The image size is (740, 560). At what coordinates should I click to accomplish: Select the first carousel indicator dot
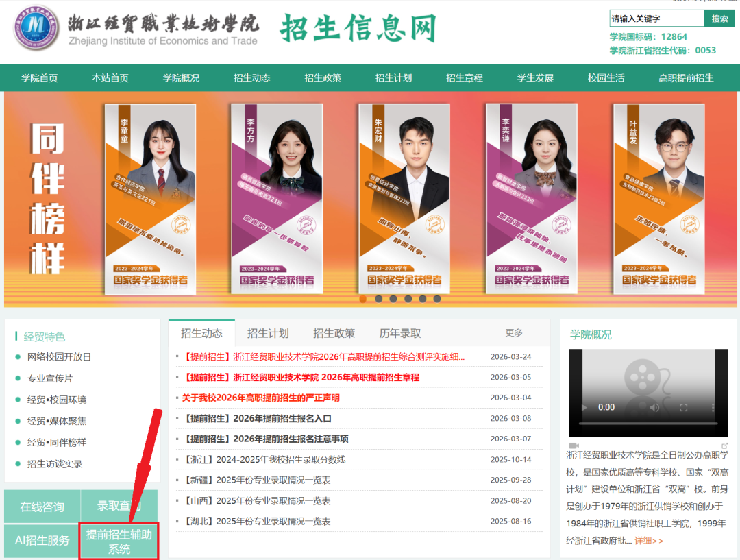point(363,299)
